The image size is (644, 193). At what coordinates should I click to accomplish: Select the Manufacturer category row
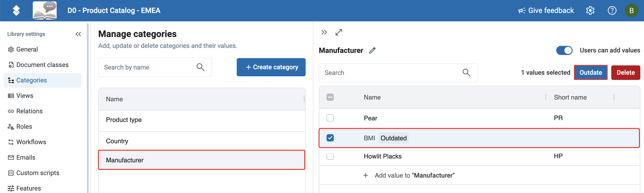pyautogui.click(x=202, y=160)
